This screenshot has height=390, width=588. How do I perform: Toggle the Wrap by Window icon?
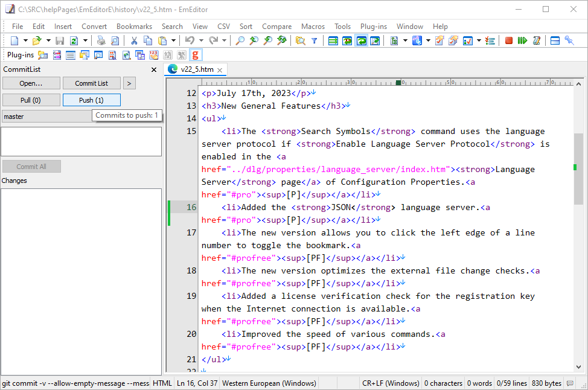click(362, 40)
